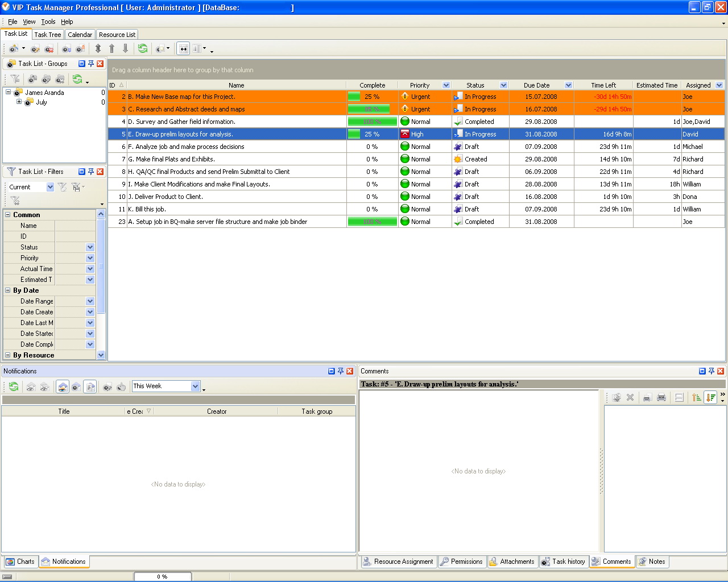Click the New Task Group icon in Groups toolbar

point(32,79)
